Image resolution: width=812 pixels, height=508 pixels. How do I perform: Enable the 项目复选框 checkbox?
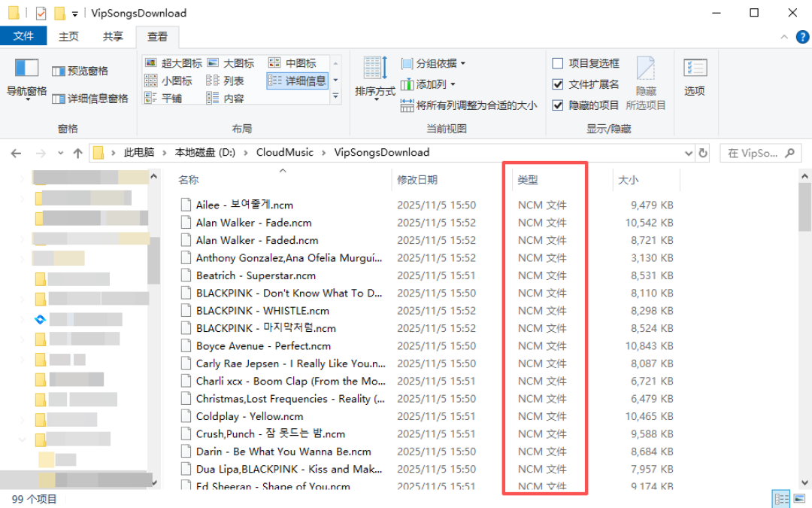pos(558,63)
